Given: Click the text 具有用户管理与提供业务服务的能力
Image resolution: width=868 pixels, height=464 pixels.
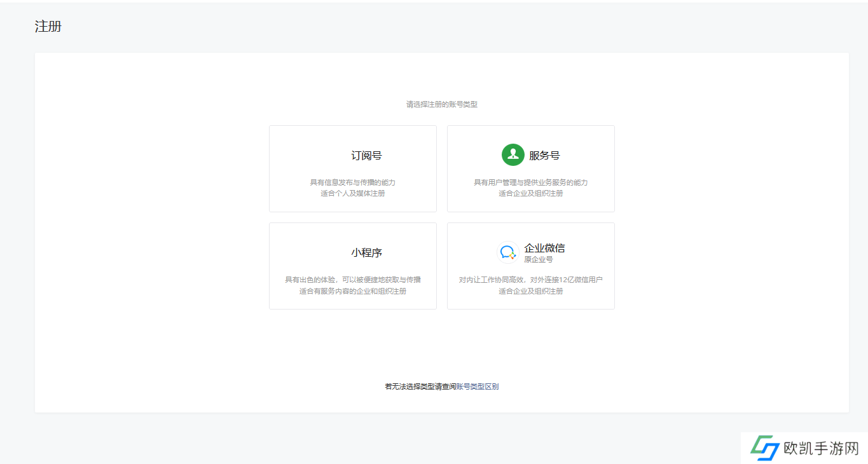Looking at the screenshot, I should [531, 182].
